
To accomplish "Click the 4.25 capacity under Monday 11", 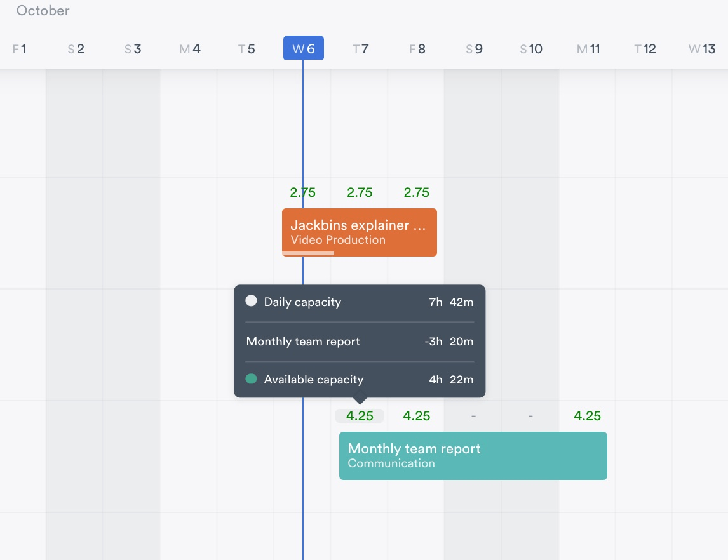I will click(x=587, y=416).
